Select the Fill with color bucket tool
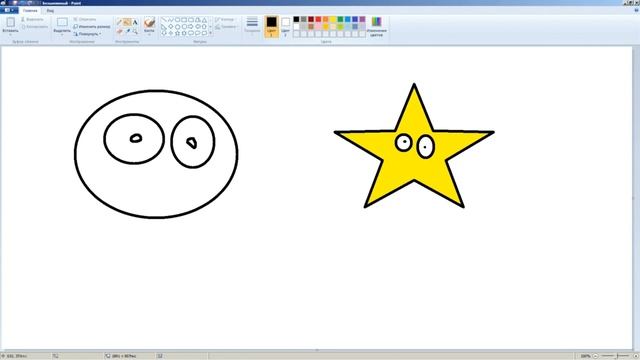640x360 pixels. coord(127,22)
